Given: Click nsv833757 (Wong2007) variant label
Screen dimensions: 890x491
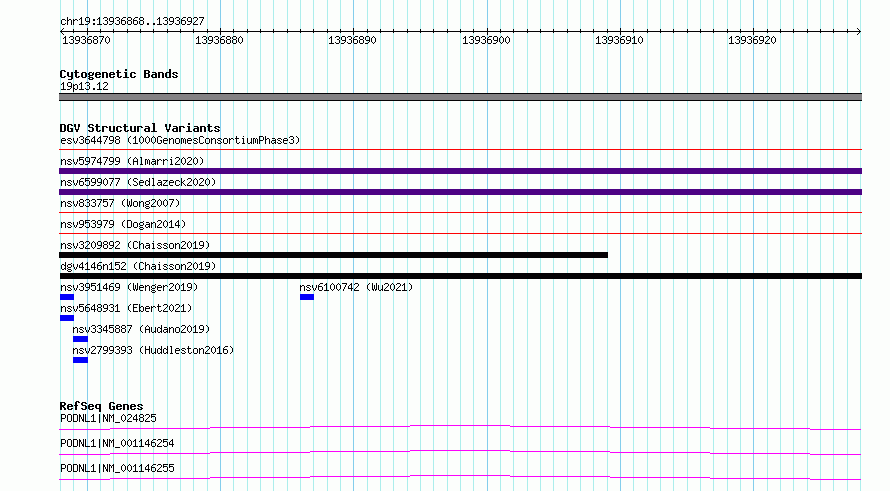Looking at the screenshot, I should tap(120, 203).
